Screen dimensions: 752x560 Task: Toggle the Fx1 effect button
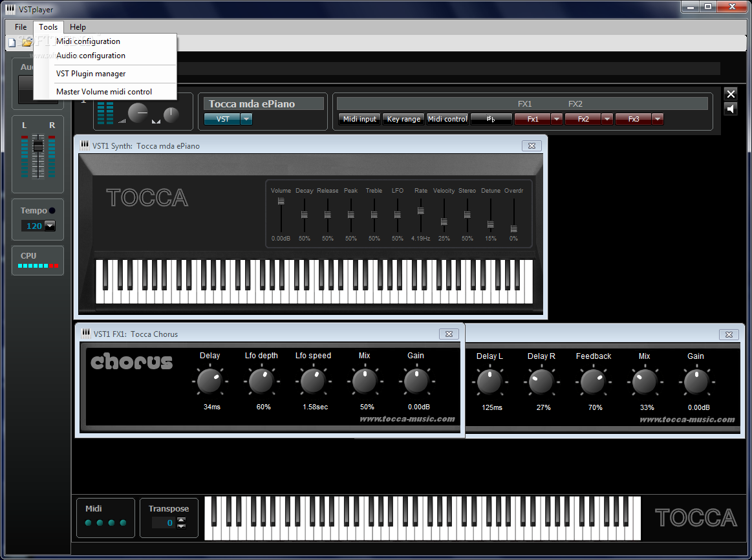coord(532,119)
